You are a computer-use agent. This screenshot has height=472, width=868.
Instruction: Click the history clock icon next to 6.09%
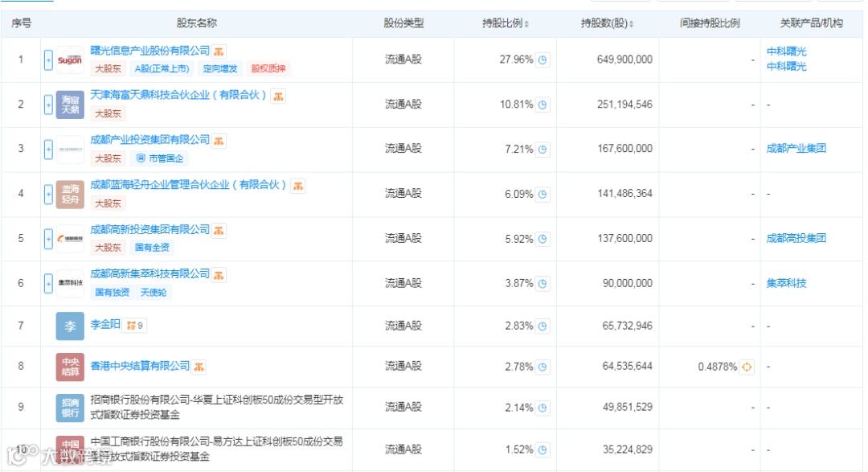(543, 194)
